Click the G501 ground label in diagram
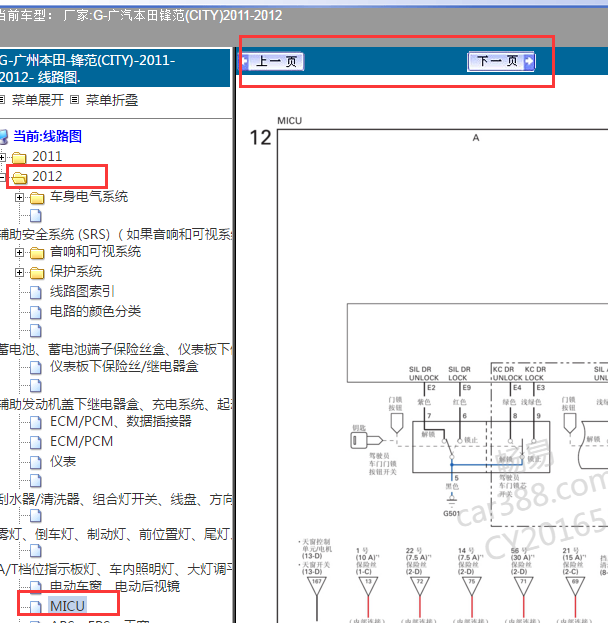The image size is (608, 623). (451, 514)
